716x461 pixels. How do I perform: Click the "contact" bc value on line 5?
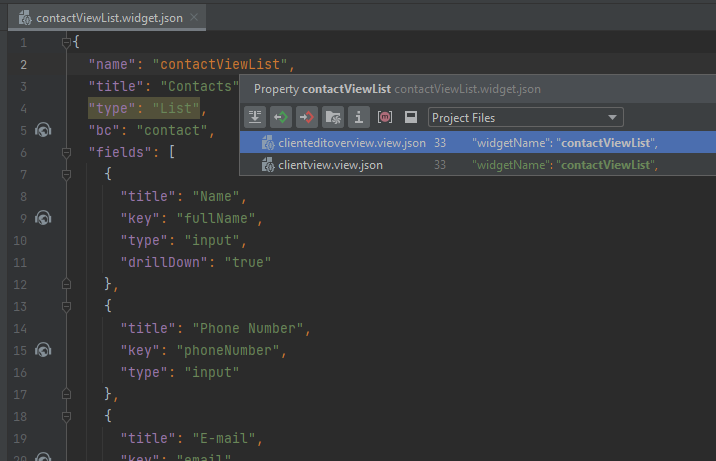point(172,131)
